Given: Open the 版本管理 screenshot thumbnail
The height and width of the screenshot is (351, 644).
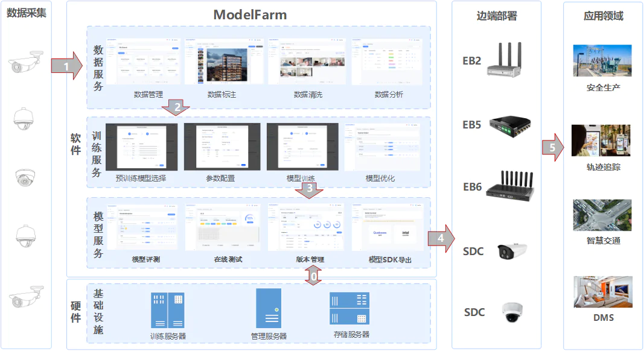Looking at the screenshot, I should click(x=306, y=227).
